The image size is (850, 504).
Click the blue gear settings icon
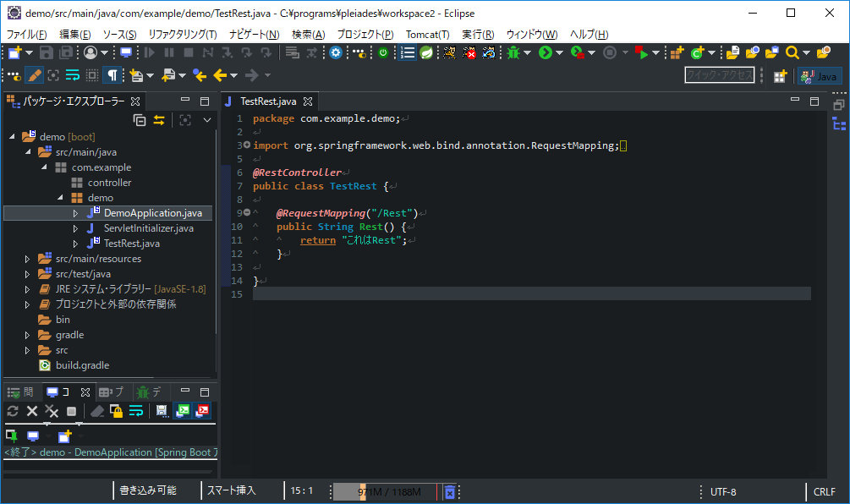(x=336, y=52)
